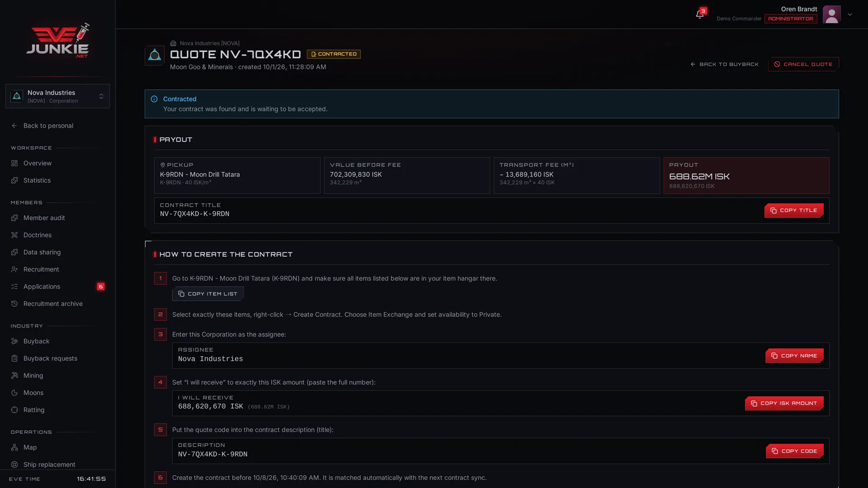Click the Copy Item List button
The image size is (868, 488).
pos(208,294)
